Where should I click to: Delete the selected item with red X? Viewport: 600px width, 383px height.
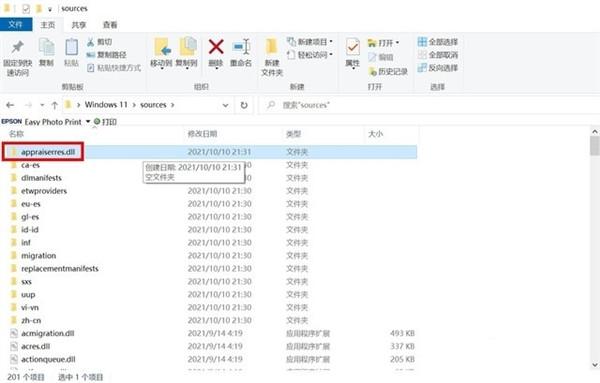[x=216, y=54]
